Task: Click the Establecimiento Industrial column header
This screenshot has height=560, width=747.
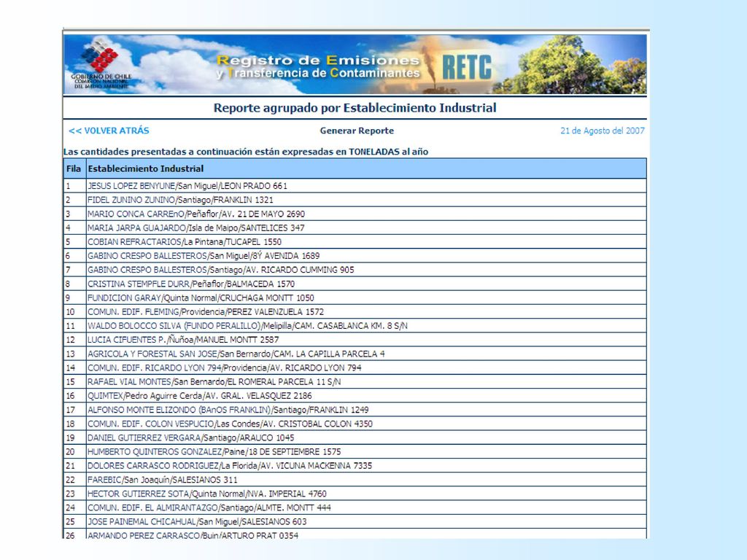Action: (366, 168)
